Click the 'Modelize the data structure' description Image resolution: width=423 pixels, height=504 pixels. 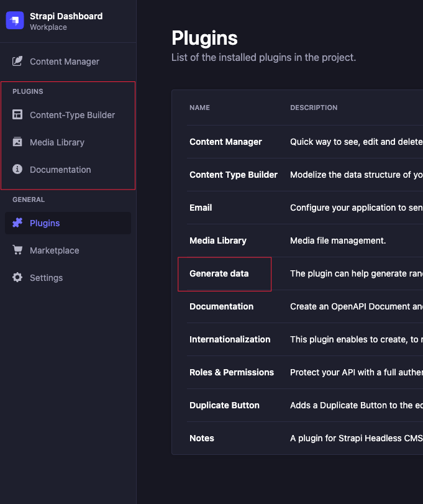[x=357, y=175]
